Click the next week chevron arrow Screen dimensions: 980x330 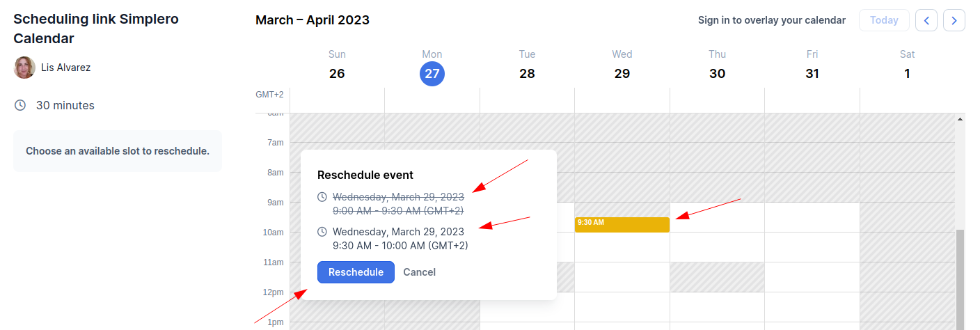tap(954, 20)
